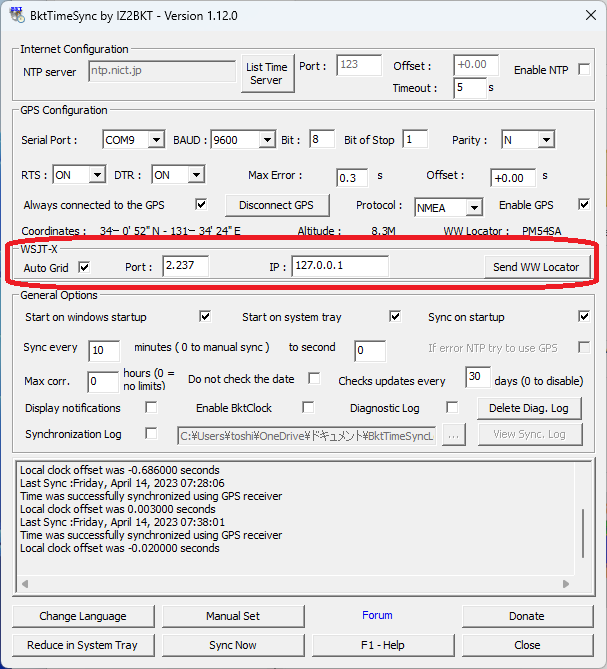Click the Close button at bottom

point(527,645)
